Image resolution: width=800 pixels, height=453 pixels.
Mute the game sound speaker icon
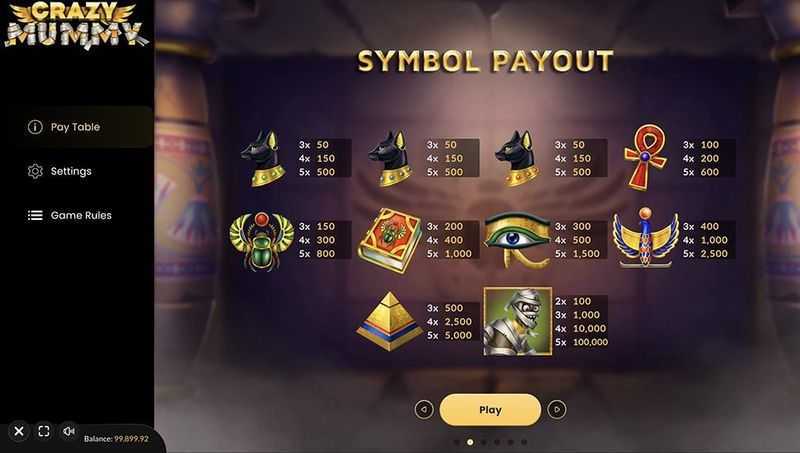coord(68,432)
